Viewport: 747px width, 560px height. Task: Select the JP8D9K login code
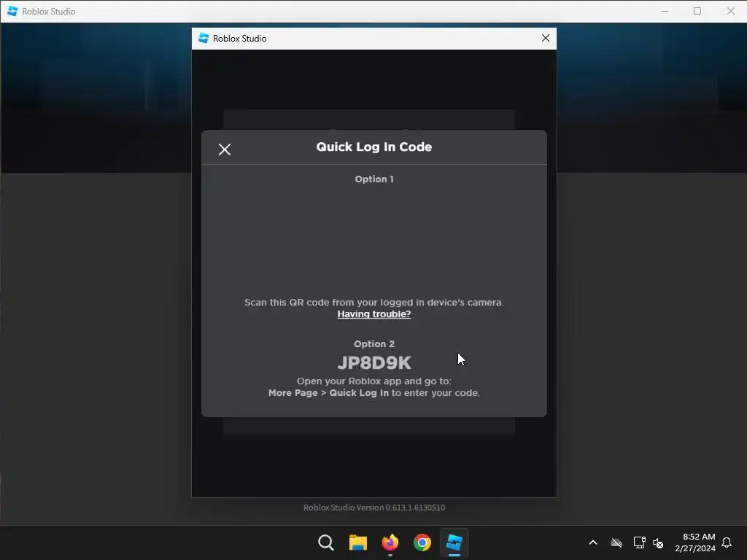374,363
